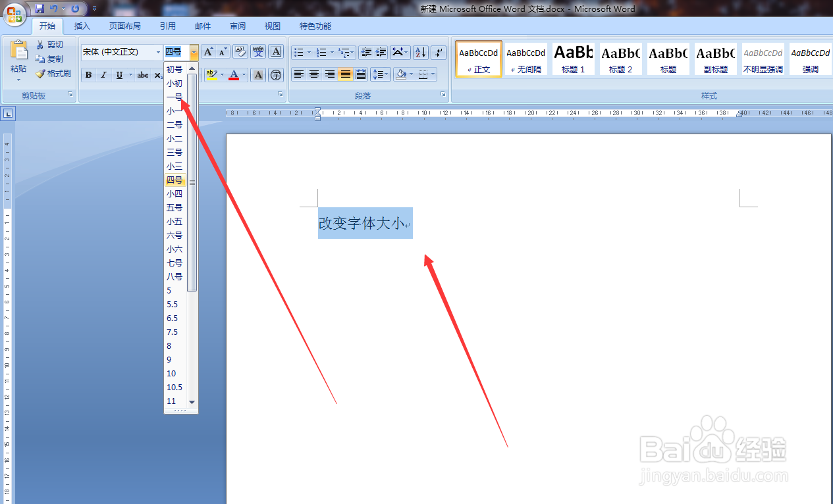Activate the Format Painter (格式刷)
Viewport: 833px width, 504px height.
[53, 74]
